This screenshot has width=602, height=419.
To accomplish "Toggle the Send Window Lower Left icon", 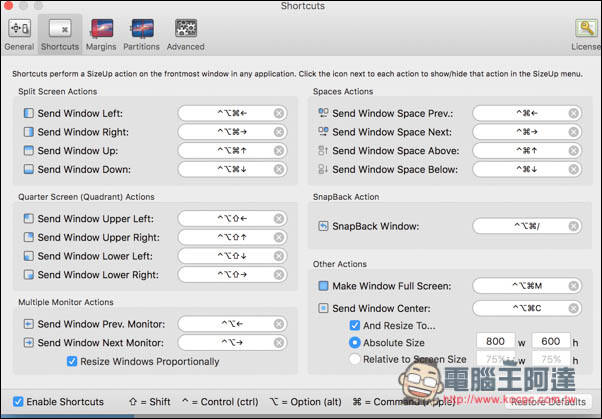I will 28,256.
